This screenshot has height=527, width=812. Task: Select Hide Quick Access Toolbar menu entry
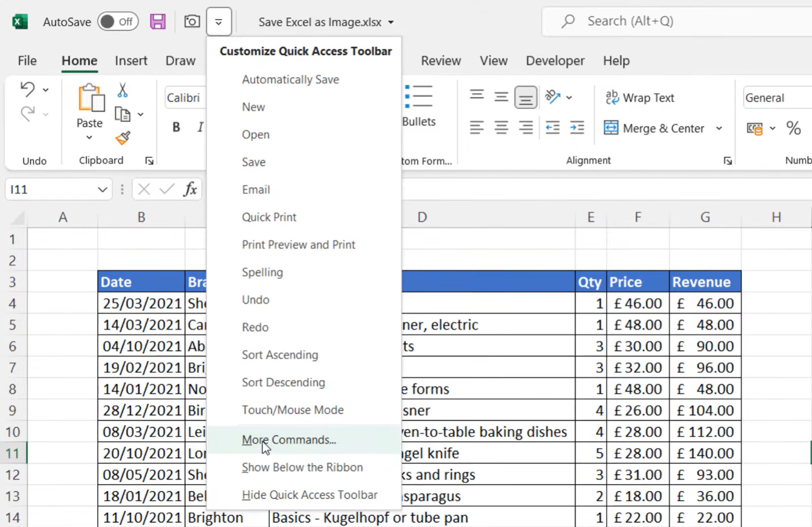click(304, 495)
